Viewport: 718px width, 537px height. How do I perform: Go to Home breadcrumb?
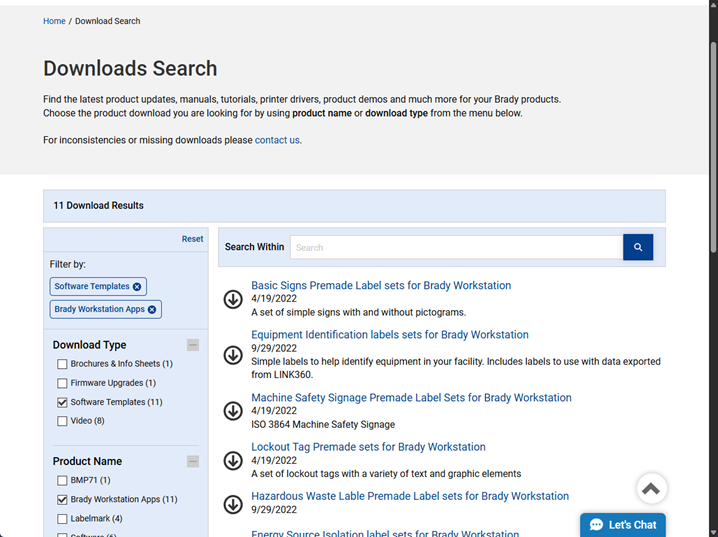[54, 21]
